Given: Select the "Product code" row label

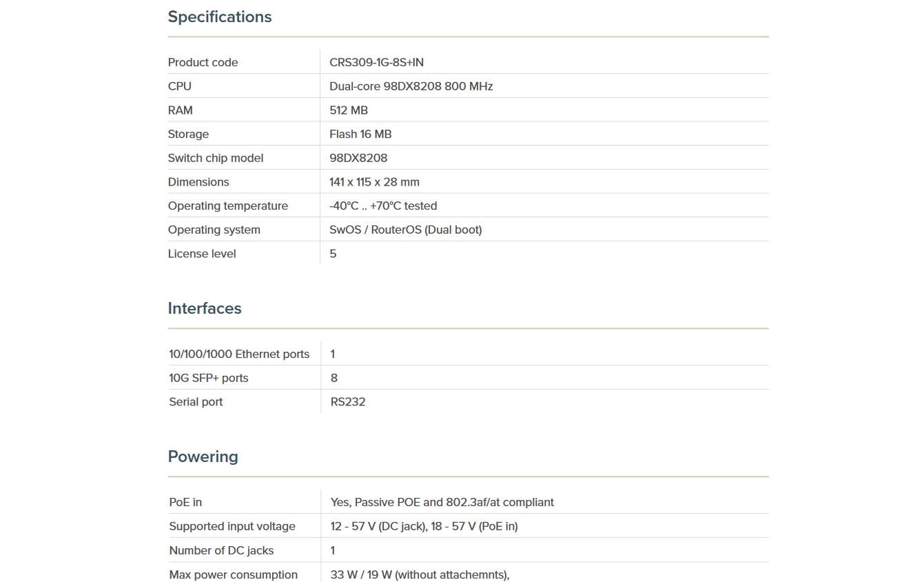Looking at the screenshot, I should tap(203, 62).
